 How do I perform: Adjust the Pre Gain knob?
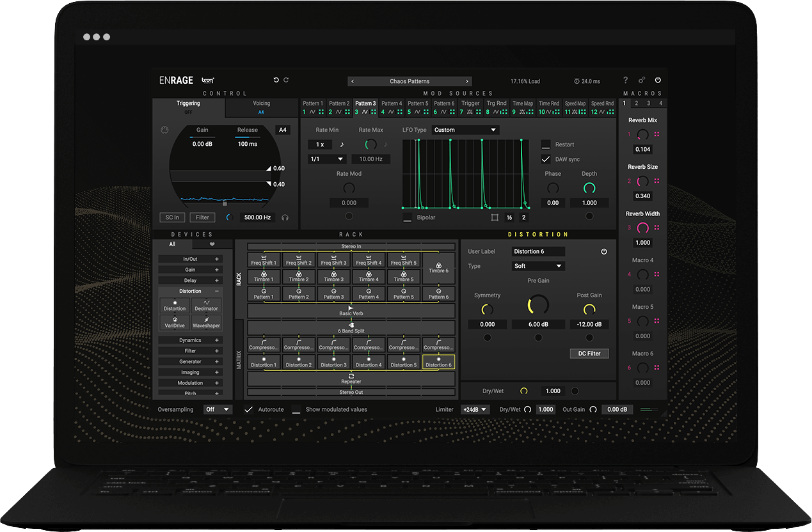[x=538, y=305]
